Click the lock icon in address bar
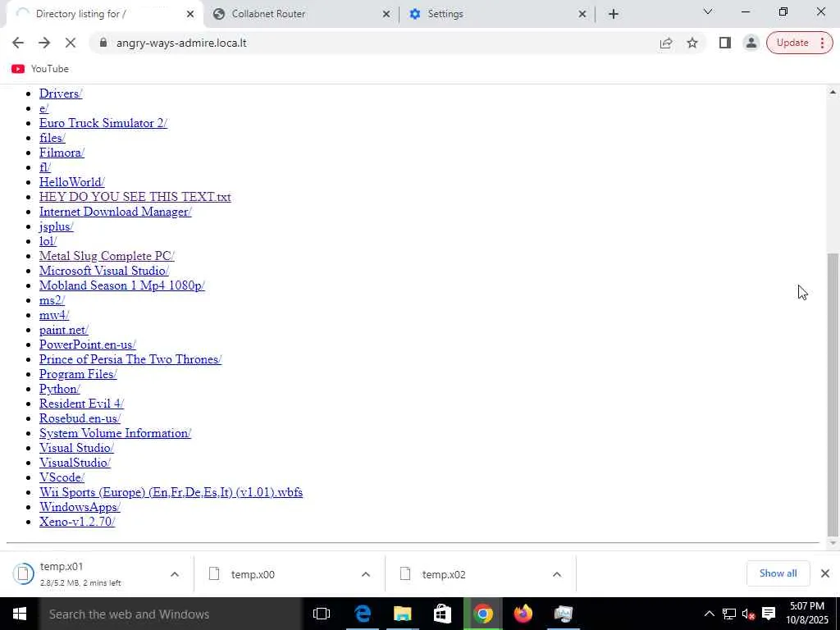Viewport: 840px width, 630px height. coord(103,43)
